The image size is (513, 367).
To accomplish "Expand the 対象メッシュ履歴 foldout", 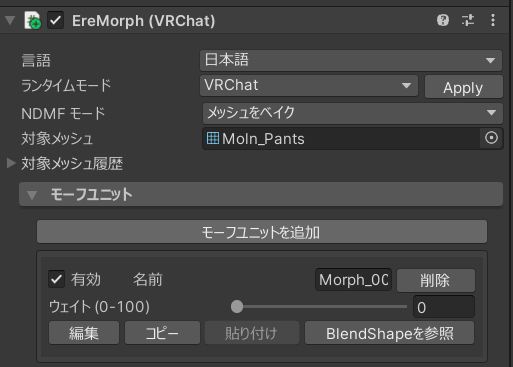I will click(x=11, y=163).
